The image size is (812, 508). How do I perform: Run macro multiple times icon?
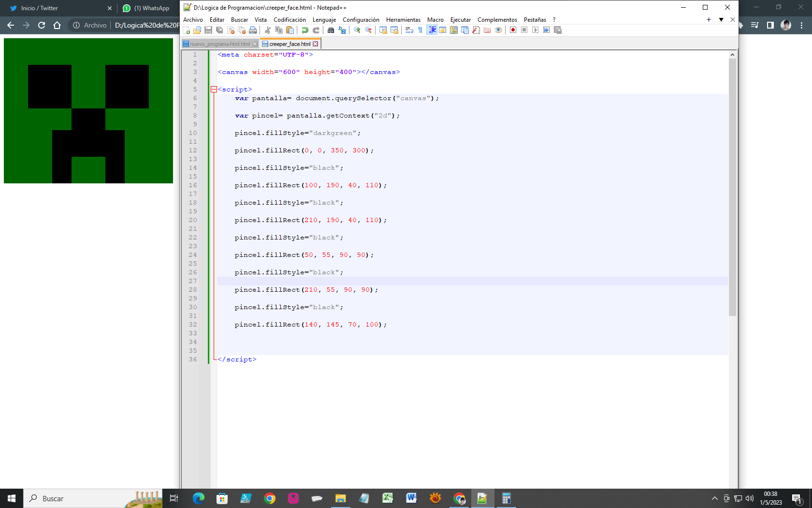(x=547, y=30)
